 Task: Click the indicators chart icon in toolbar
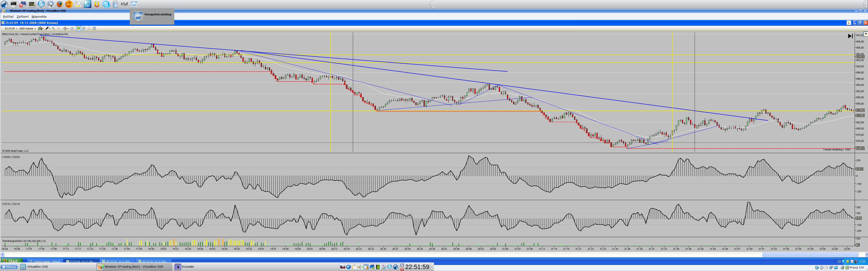pyautogui.click(x=84, y=29)
